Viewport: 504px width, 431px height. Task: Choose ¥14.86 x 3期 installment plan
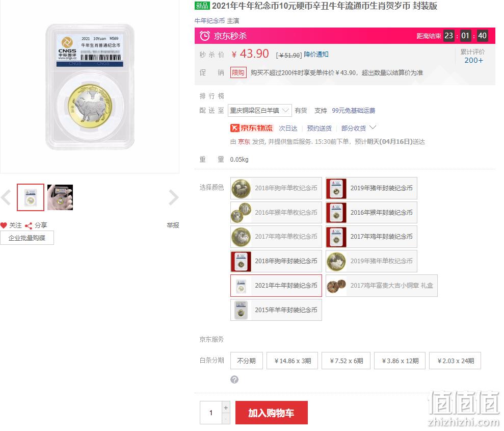point(293,361)
